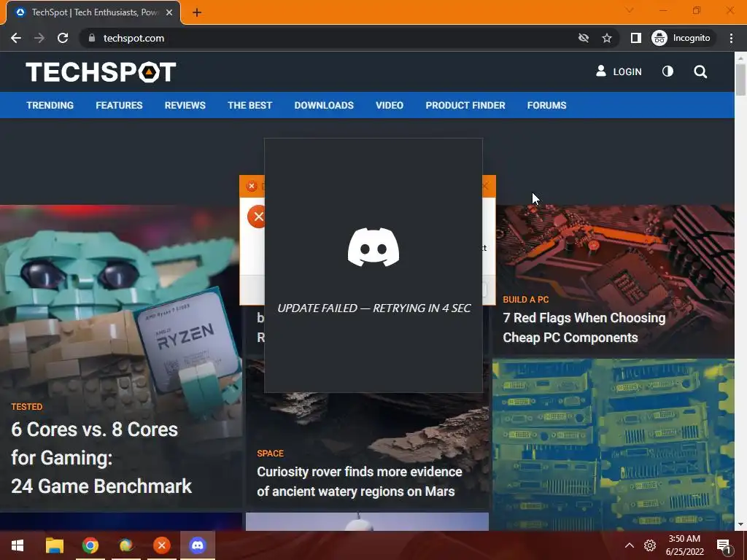Open the VIDEO menu item

pyautogui.click(x=390, y=105)
